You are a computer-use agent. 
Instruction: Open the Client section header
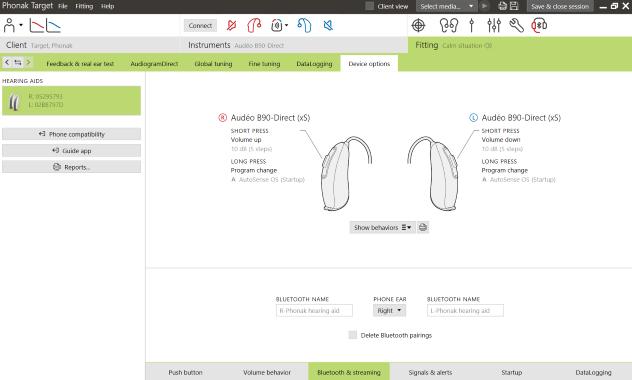(89, 45)
